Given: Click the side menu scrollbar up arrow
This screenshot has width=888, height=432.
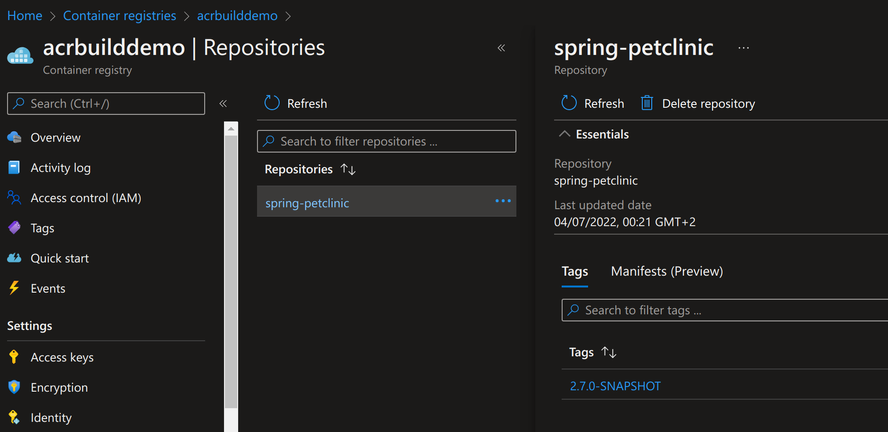Looking at the screenshot, I should click(x=231, y=129).
